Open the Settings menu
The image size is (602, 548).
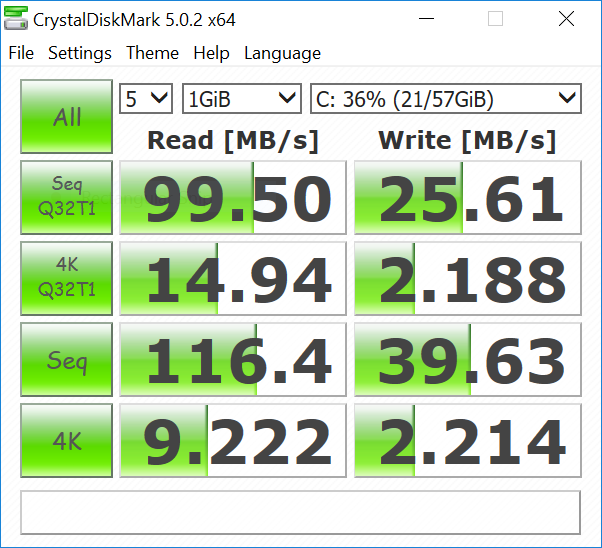tap(80, 53)
